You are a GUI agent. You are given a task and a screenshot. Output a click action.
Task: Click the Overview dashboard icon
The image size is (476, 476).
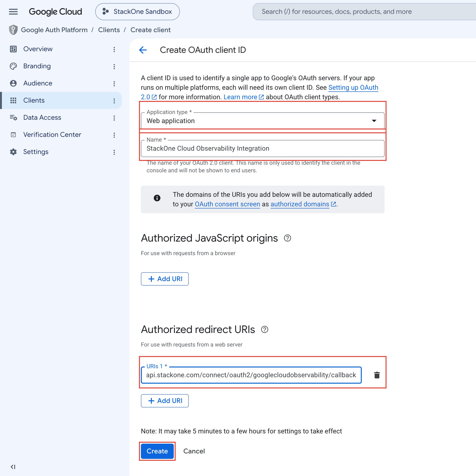point(13,49)
